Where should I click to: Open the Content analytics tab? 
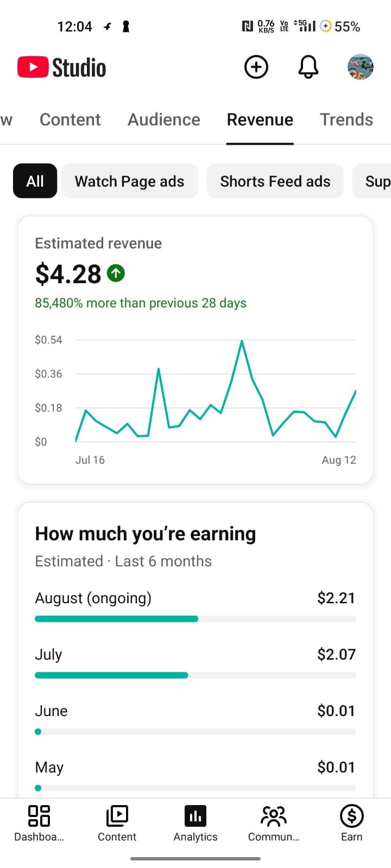(x=70, y=119)
